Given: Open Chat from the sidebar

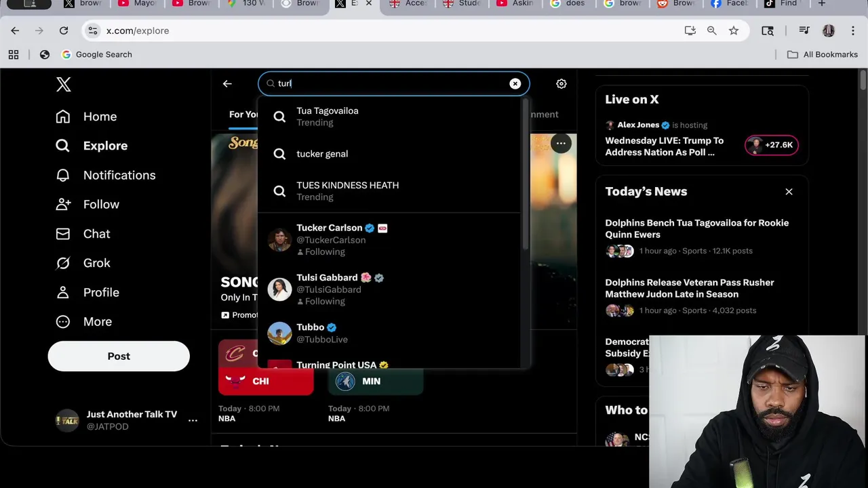Looking at the screenshot, I should (x=82, y=234).
